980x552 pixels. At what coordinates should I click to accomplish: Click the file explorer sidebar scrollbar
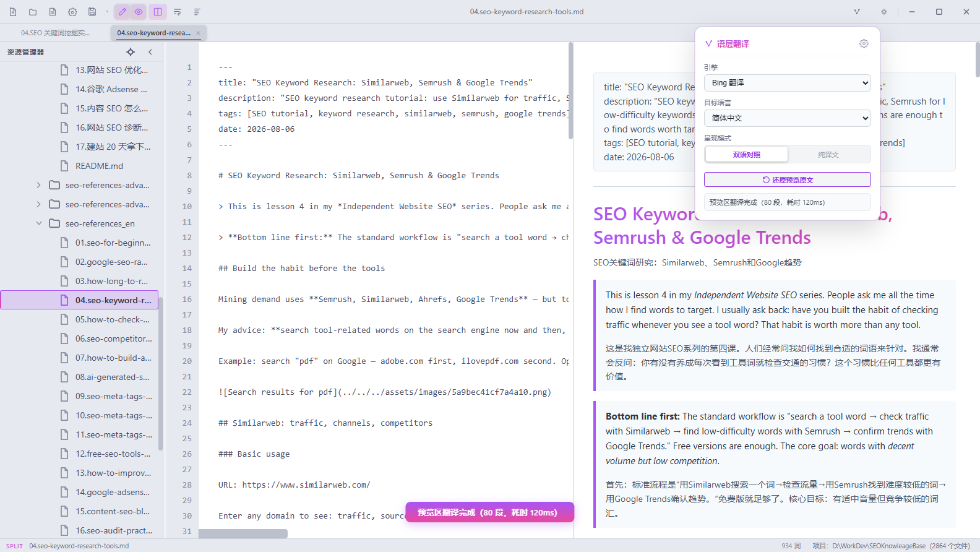point(160,374)
